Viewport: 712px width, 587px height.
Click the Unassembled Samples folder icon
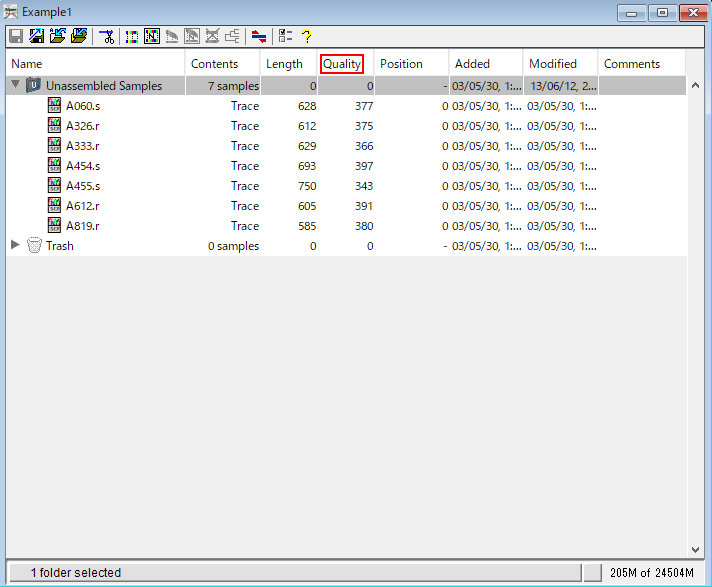click(x=34, y=85)
